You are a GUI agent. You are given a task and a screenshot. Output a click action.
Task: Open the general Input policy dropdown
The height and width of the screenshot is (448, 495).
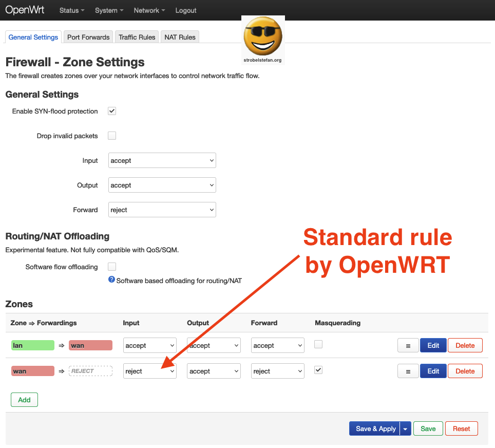pyautogui.click(x=162, y=161)
